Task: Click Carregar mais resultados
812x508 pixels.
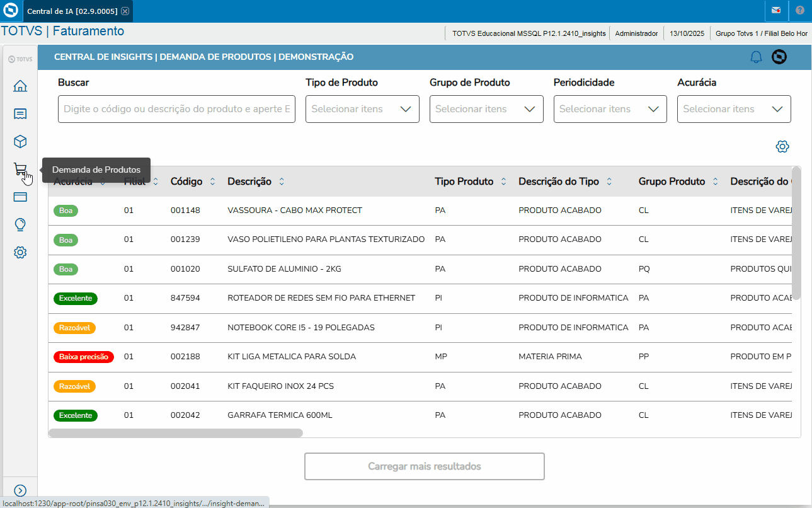Action: (424, 466)
